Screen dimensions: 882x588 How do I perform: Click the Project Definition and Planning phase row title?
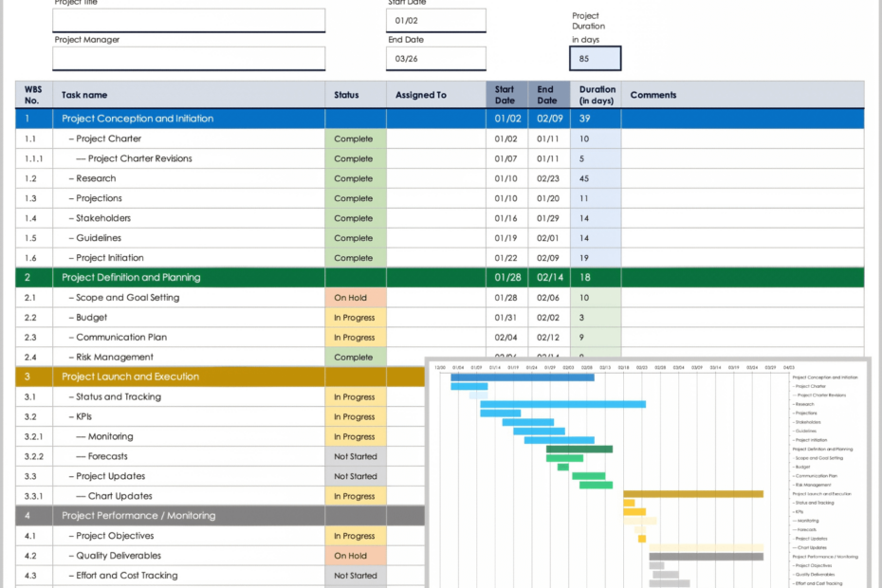point(131,277)
